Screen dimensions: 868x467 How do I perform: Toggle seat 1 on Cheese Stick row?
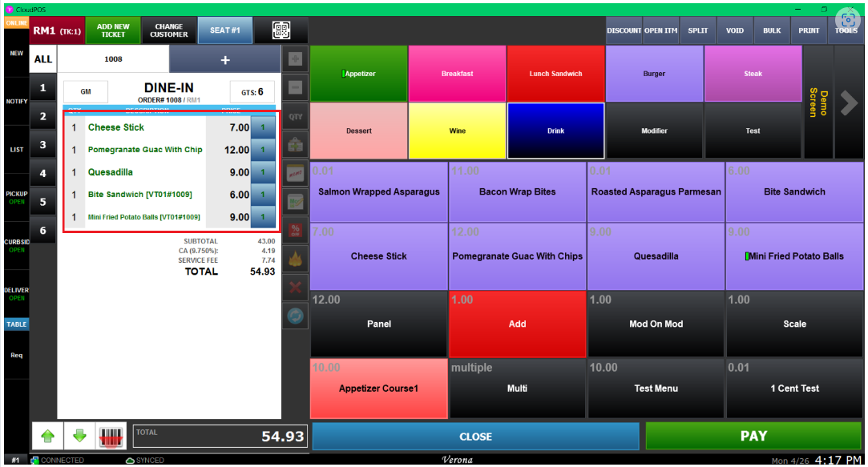tap(263, 127)
